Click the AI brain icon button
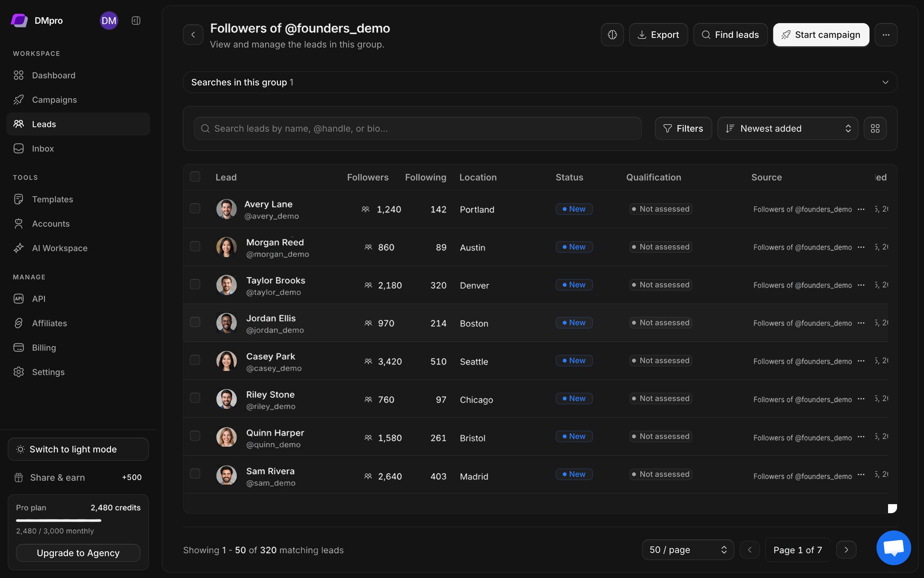 [612, 35]
